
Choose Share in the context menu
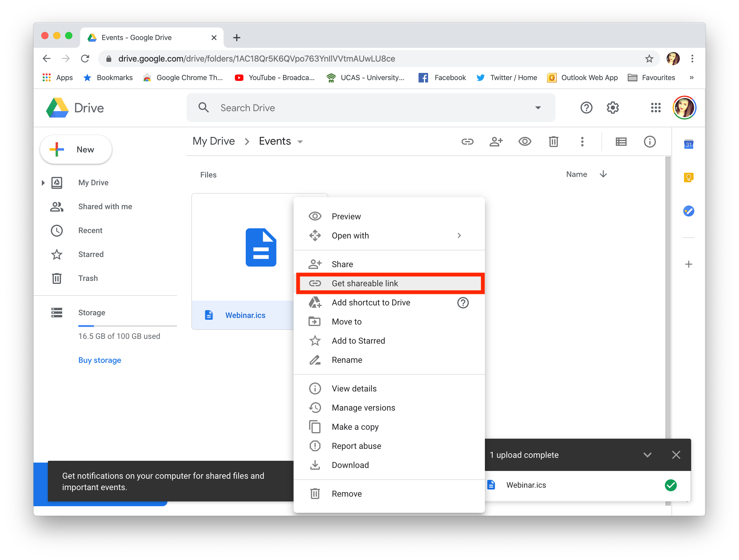coord(389,264)
